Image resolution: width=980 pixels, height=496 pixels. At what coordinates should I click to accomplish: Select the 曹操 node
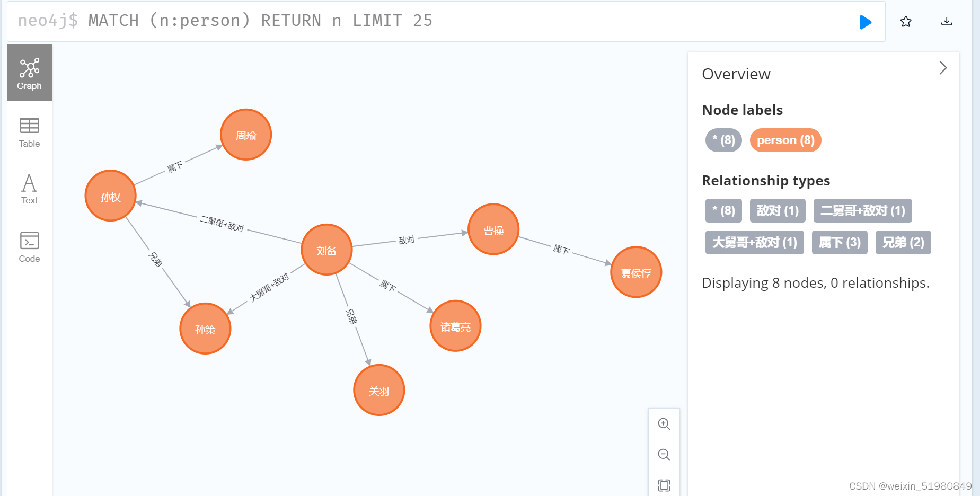[x=493, y=229]
